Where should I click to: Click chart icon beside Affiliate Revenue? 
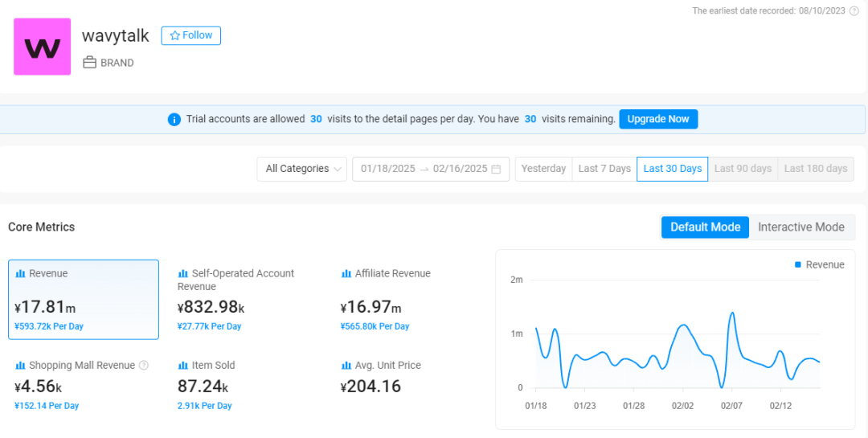coord(346,273)
